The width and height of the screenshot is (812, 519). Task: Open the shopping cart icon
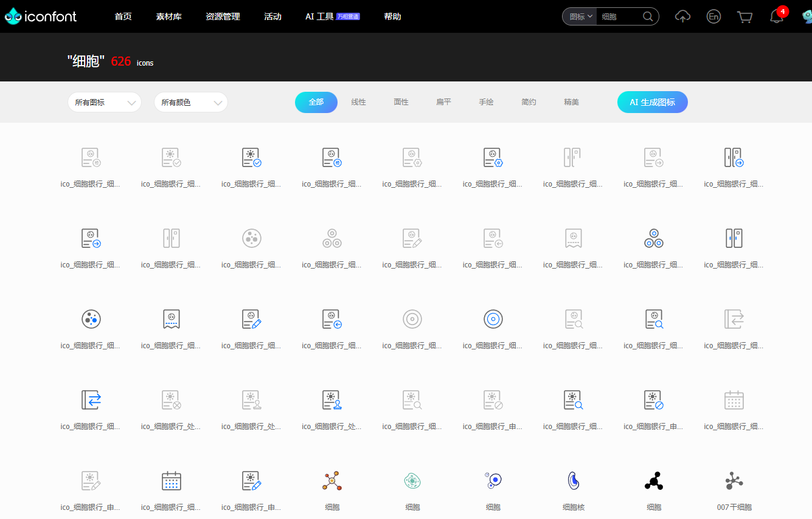[x=744, y=16]
